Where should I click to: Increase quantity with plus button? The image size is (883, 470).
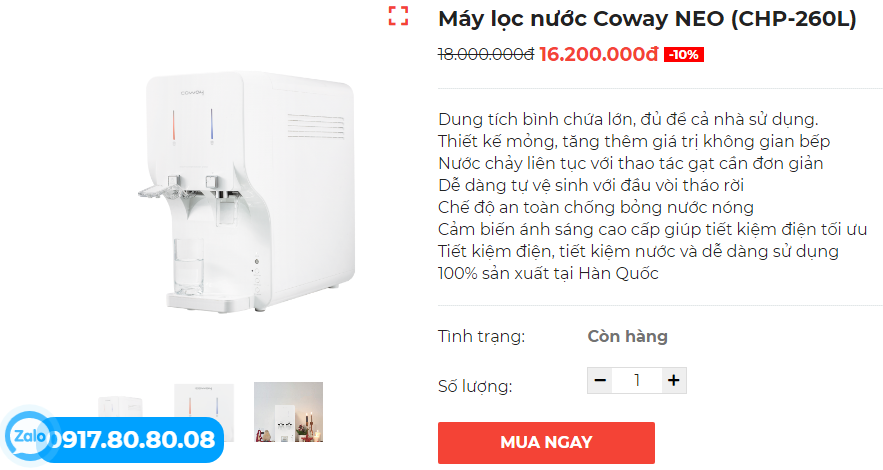coord(674,381)
